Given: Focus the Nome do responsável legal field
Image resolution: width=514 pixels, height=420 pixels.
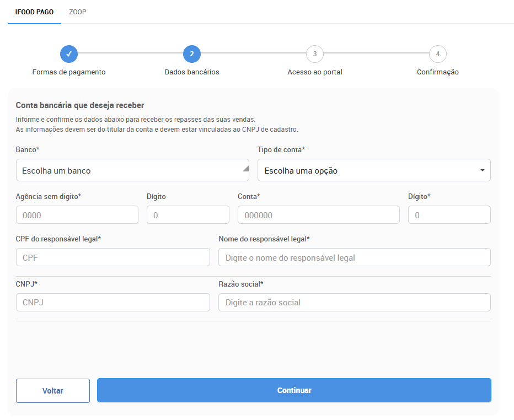Looking at the screenshot, I should click(x=354, y=257).
